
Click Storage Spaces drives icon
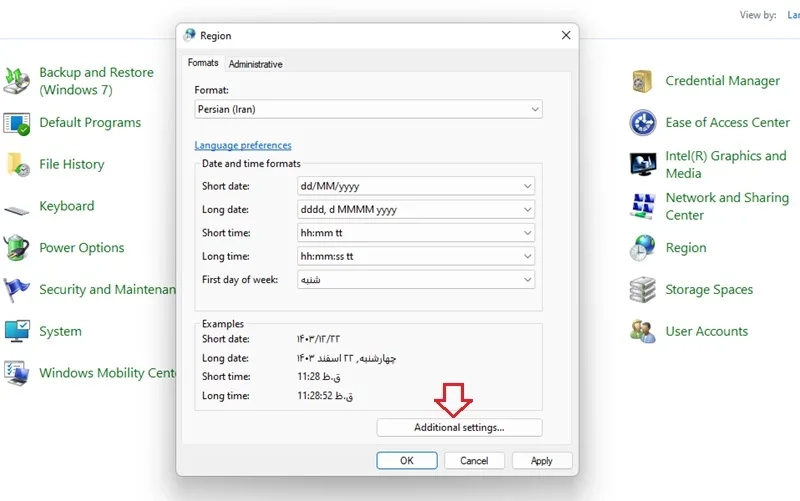pos(643,290)
